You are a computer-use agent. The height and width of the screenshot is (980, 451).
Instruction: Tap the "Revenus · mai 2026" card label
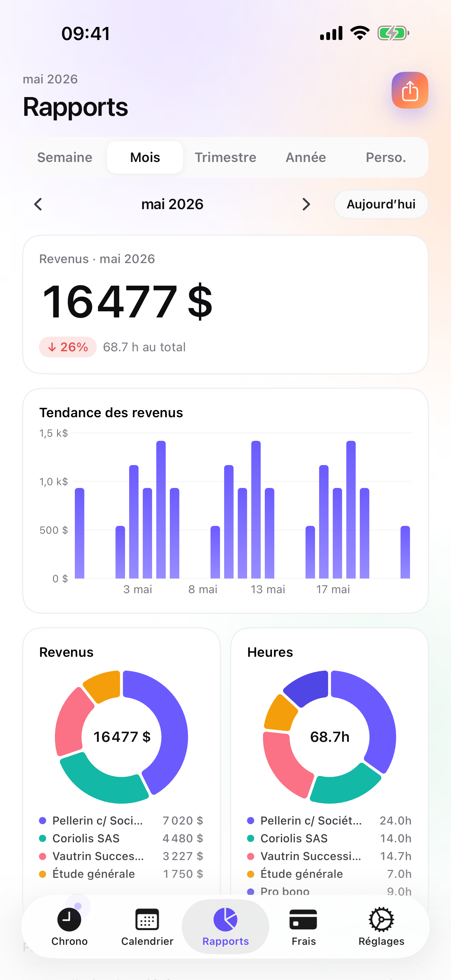click(97, 259)
